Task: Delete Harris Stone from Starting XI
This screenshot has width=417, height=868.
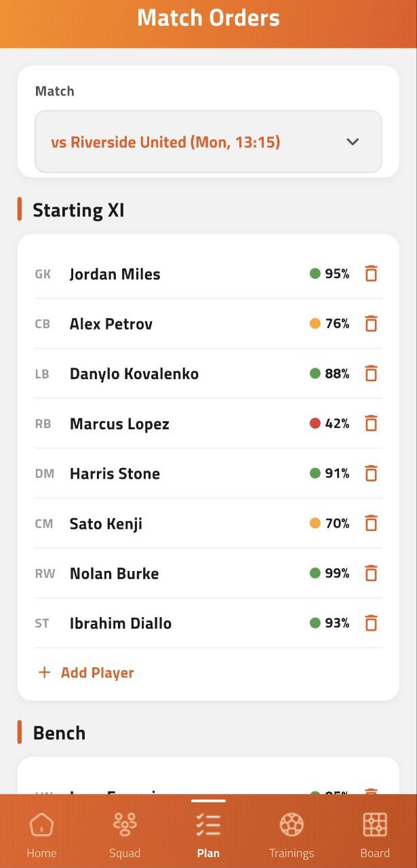Action: [371, 473]
